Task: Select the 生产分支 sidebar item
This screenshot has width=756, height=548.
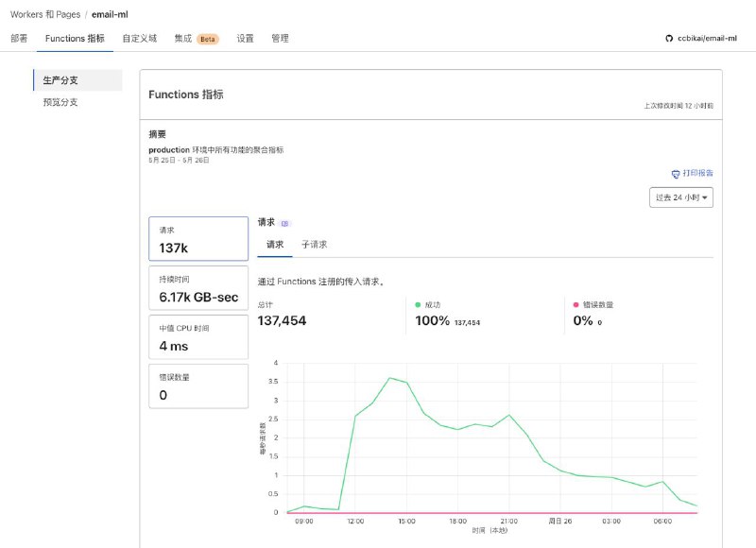Action: coord(60,80)
